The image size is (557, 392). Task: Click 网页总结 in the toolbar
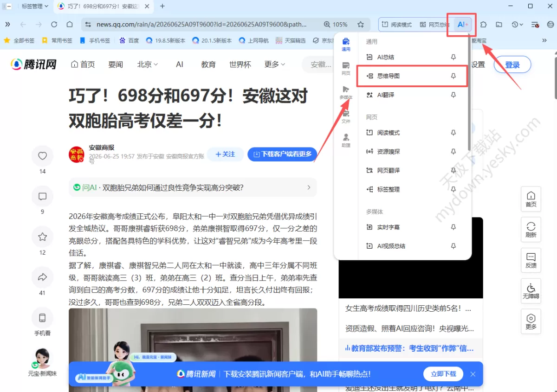pos(434,25)
